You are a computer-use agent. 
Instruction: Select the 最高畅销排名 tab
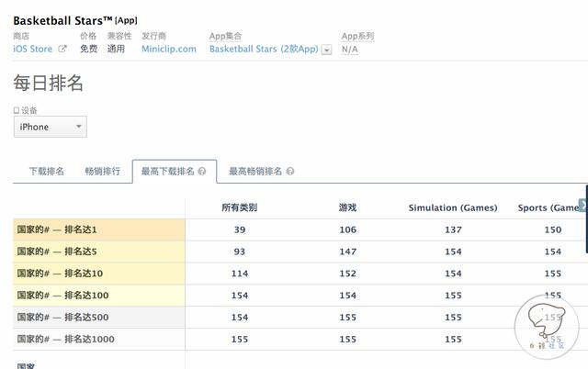[255, 172]
